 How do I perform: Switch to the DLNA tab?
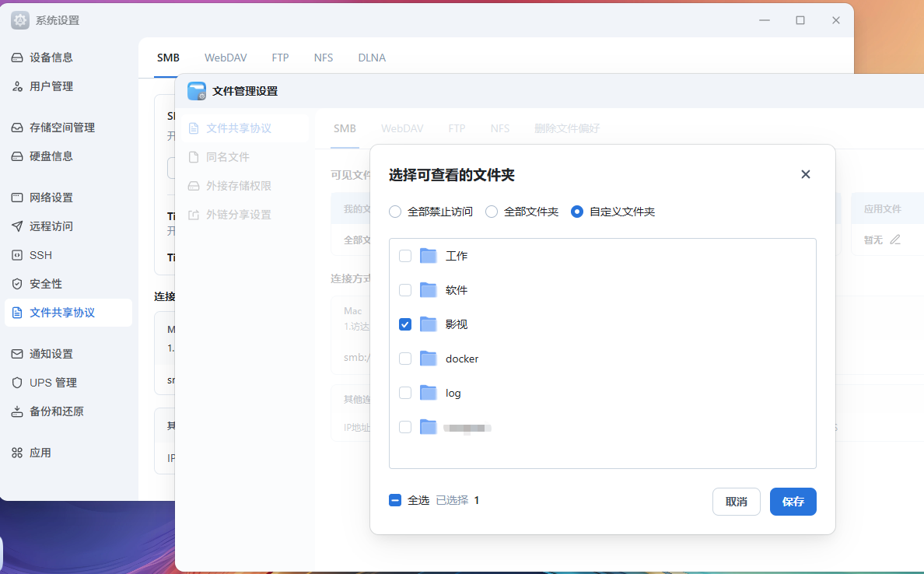[372, 58]
